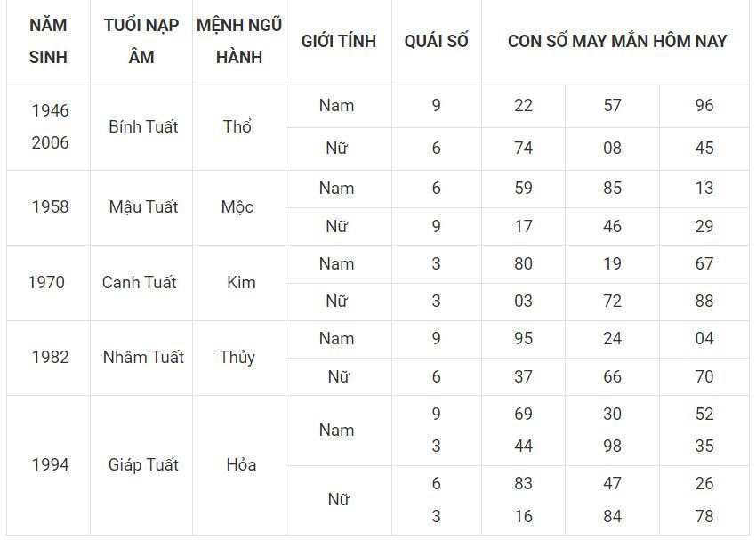Select lucky number 96 in first row

[704, 106]
